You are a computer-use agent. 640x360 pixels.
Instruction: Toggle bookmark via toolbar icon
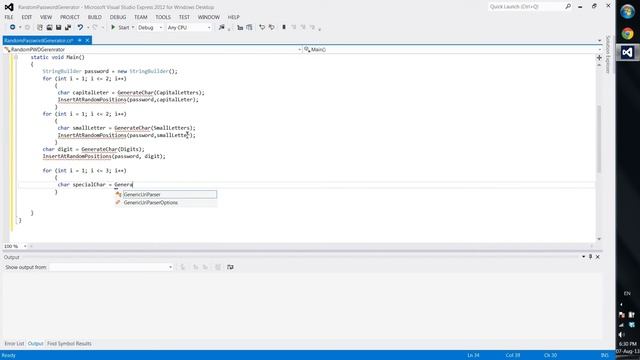click(284, 27)
